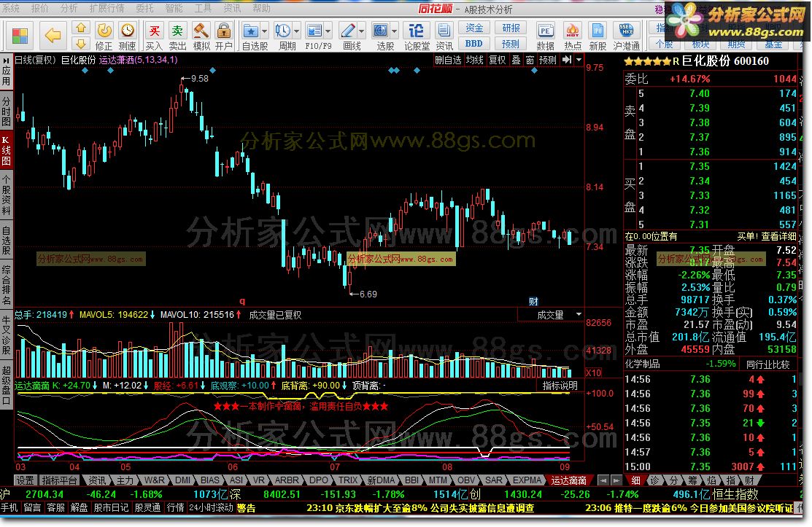Click 同行业比较 industry comparison link
Screen dimensions: 812x527
[767, 364]
